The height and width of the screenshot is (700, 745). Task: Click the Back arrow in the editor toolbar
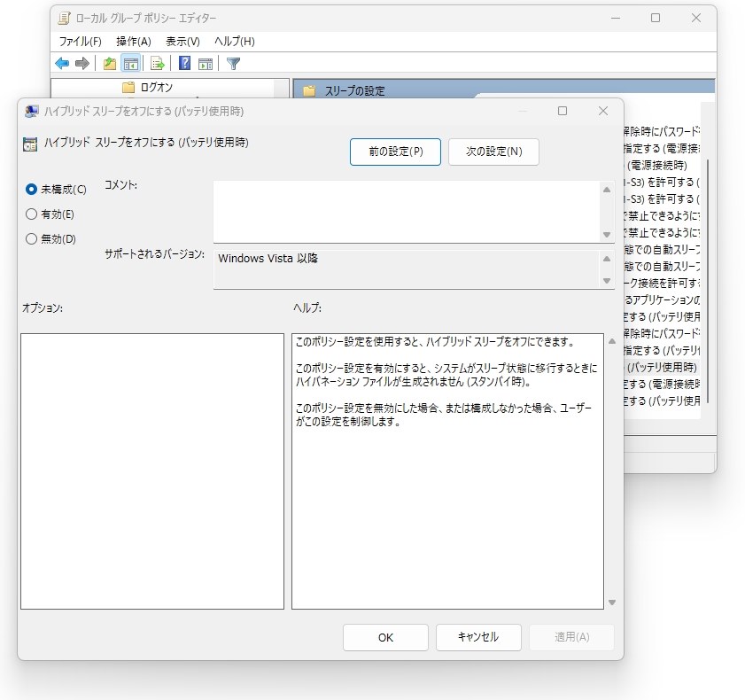[62, 63]
